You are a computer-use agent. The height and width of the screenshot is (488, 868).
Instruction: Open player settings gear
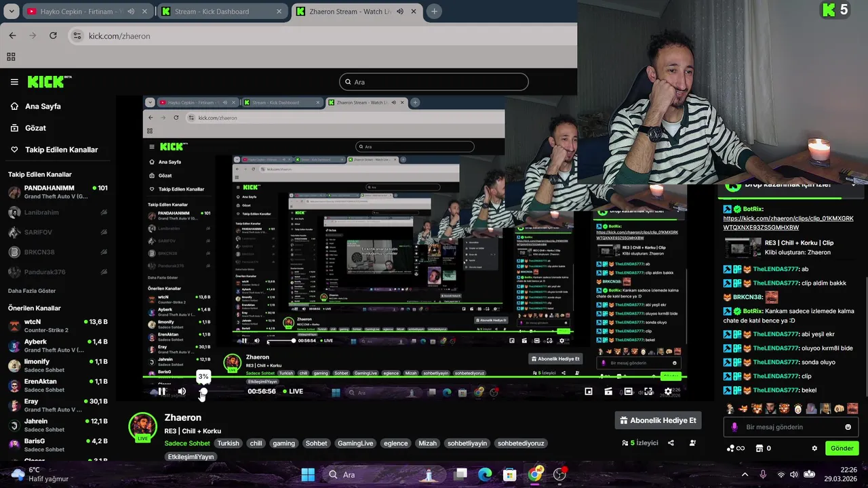(668, 391)
